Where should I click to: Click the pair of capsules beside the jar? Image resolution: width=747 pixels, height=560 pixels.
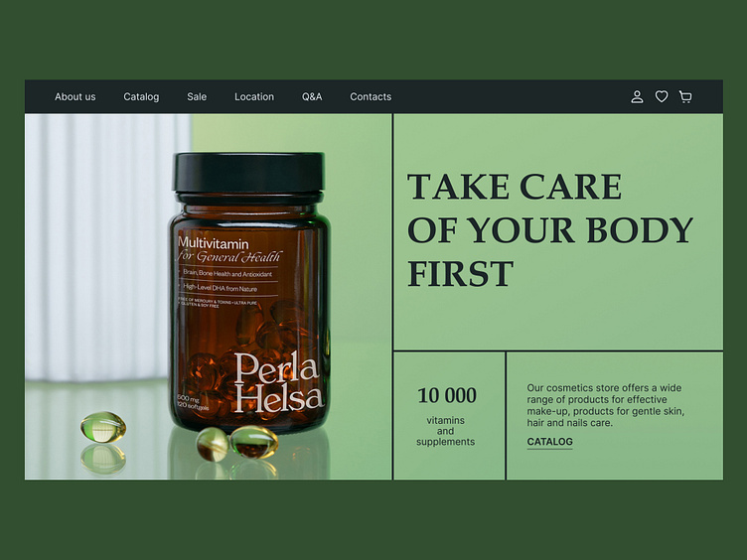[237, 443]
